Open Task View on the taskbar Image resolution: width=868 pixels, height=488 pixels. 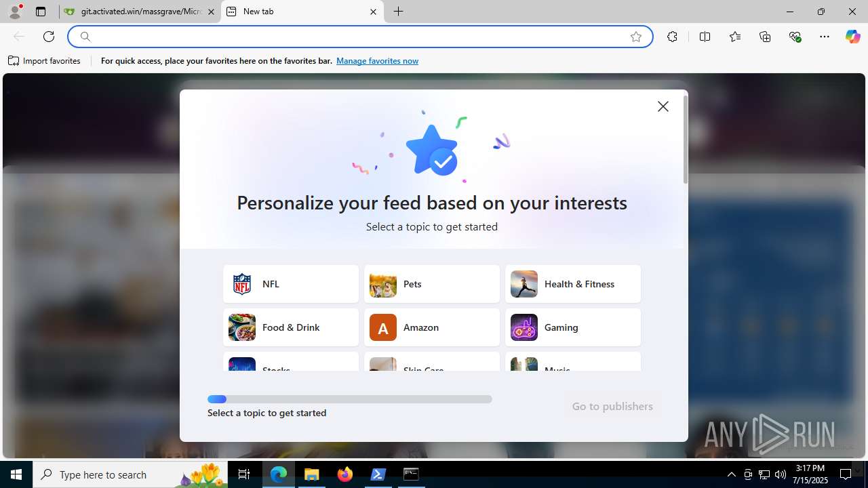coord(244,474)
